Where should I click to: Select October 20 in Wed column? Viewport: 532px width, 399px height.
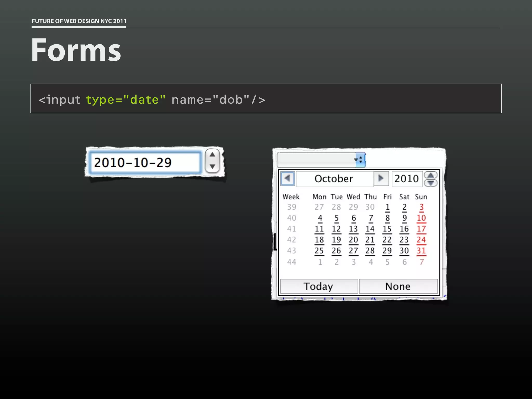pos(353,240)
